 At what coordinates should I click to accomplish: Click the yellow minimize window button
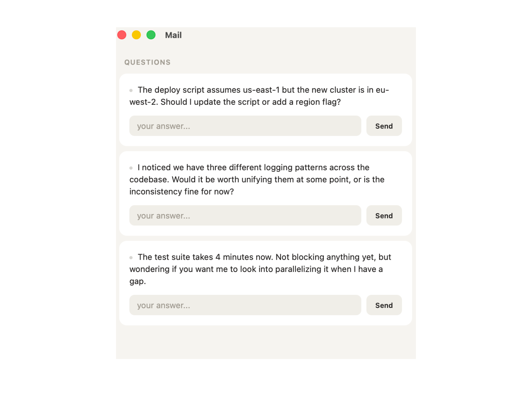click(x=136, y=35)
